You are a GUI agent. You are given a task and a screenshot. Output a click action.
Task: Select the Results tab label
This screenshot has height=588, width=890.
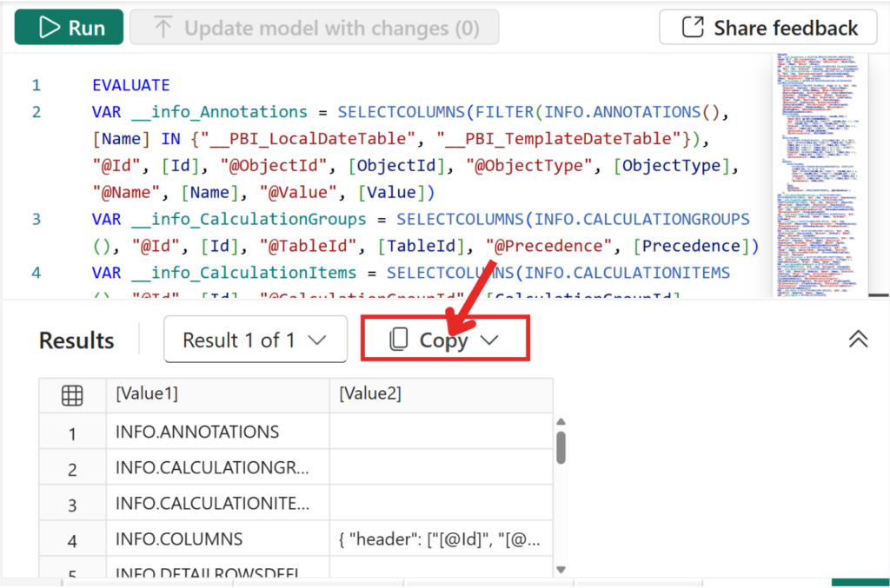(75, 340)
